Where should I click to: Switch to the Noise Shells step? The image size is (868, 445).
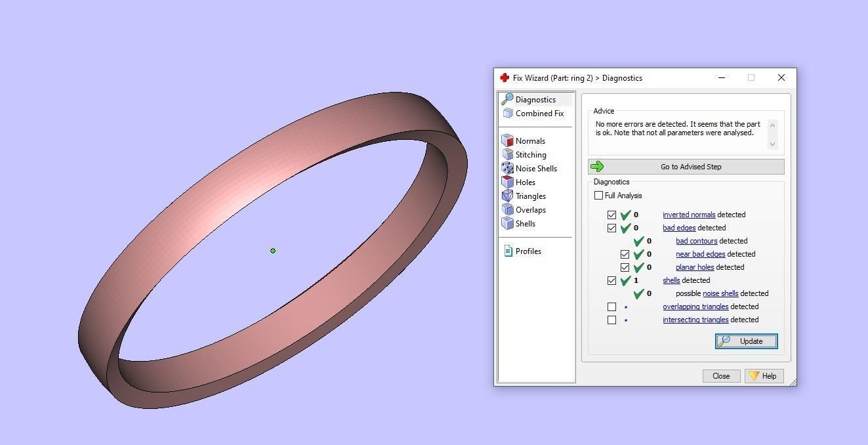[x=536, y=169]
